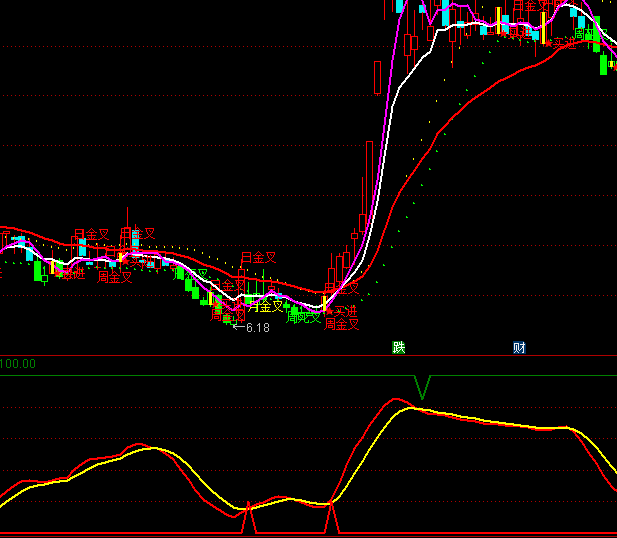617x538 pixels.
Task: Click the yellow bar at the trend reversal
Action: pyautogui.click(x=323, y=297)
